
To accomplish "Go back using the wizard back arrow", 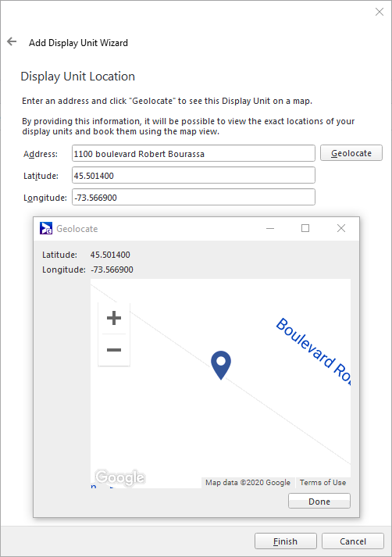I will point(12,41).
